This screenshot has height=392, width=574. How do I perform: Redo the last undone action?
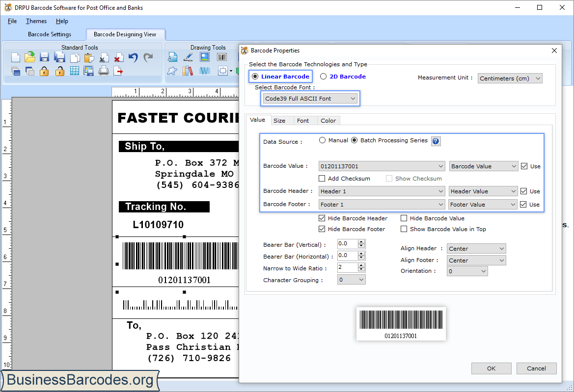pos(148,57)
